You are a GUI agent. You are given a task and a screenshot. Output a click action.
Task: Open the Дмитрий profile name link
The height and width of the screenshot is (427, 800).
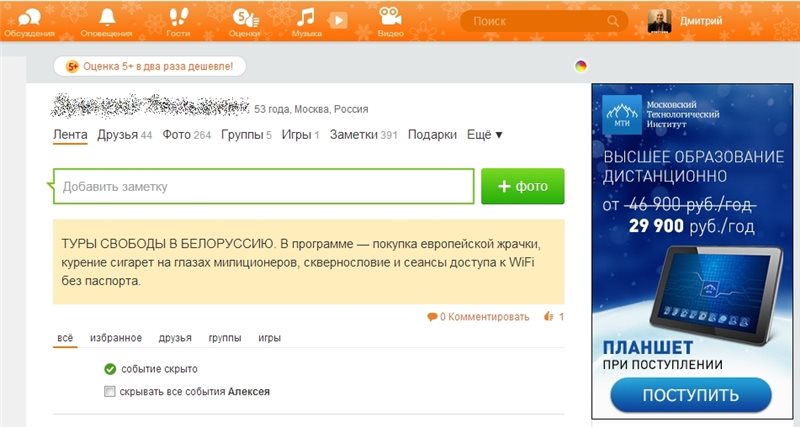[x=701, y=21]
